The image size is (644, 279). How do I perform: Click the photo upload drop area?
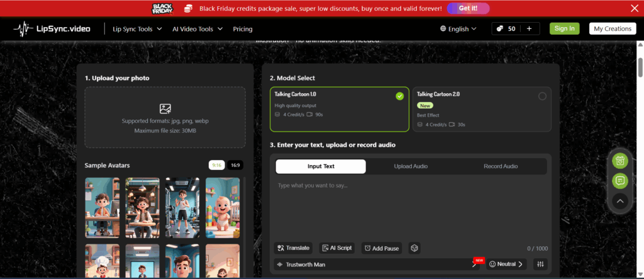pyautogui.click(x=165, y=117)
